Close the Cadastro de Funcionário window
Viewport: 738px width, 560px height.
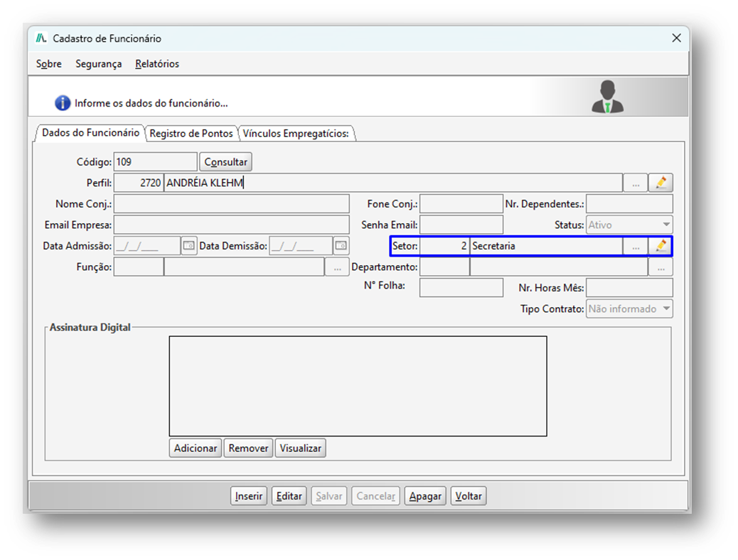(676, 38)
